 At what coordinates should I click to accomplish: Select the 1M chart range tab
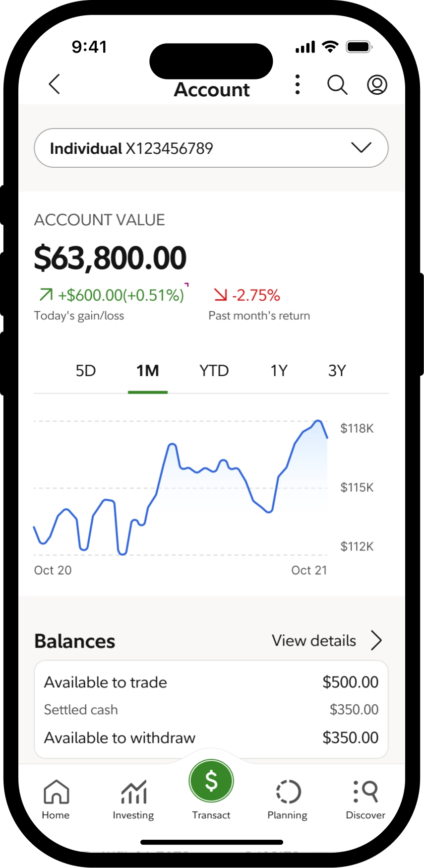coord(148,371)
